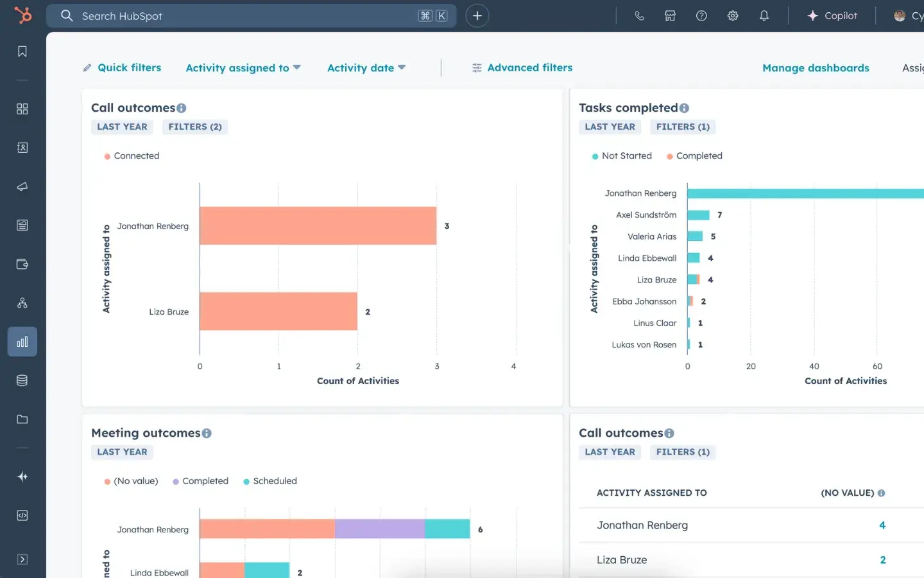924x578 pixels.
Task: Toggle the Scheduled legend series
Action: 270,481
